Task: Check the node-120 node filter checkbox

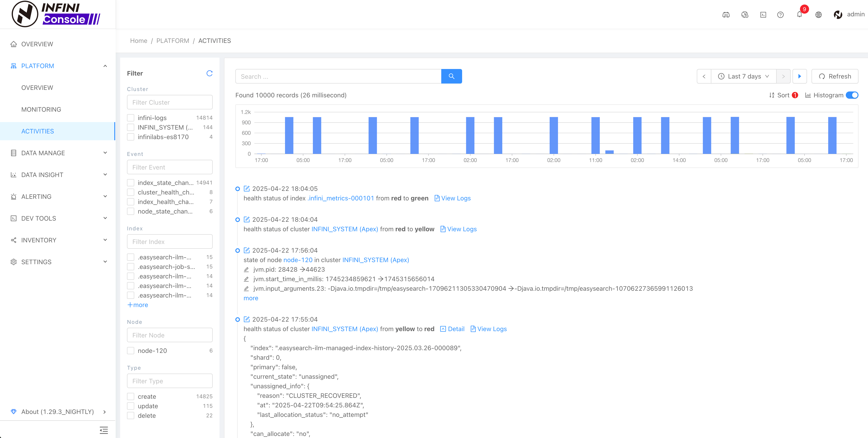Action: pos(131,351)
